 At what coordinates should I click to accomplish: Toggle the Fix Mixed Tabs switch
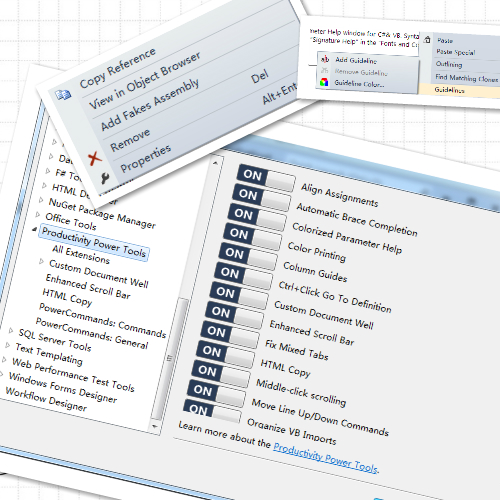point(231,334)
